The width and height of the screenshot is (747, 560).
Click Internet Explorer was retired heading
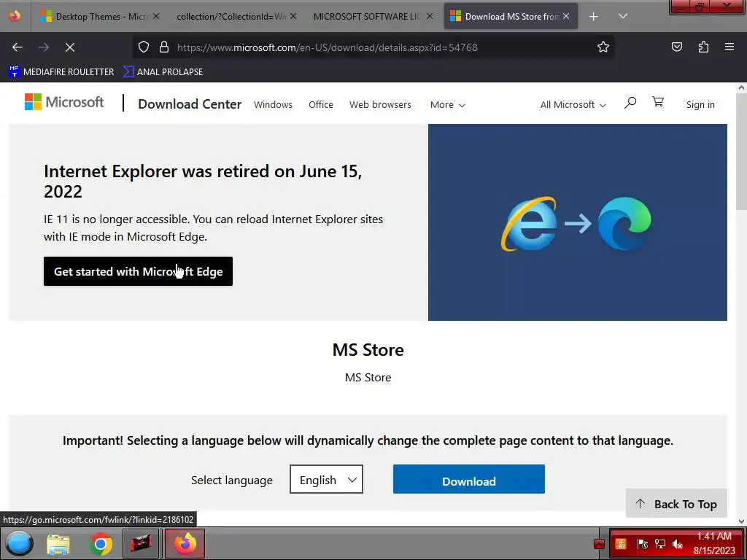203,181
